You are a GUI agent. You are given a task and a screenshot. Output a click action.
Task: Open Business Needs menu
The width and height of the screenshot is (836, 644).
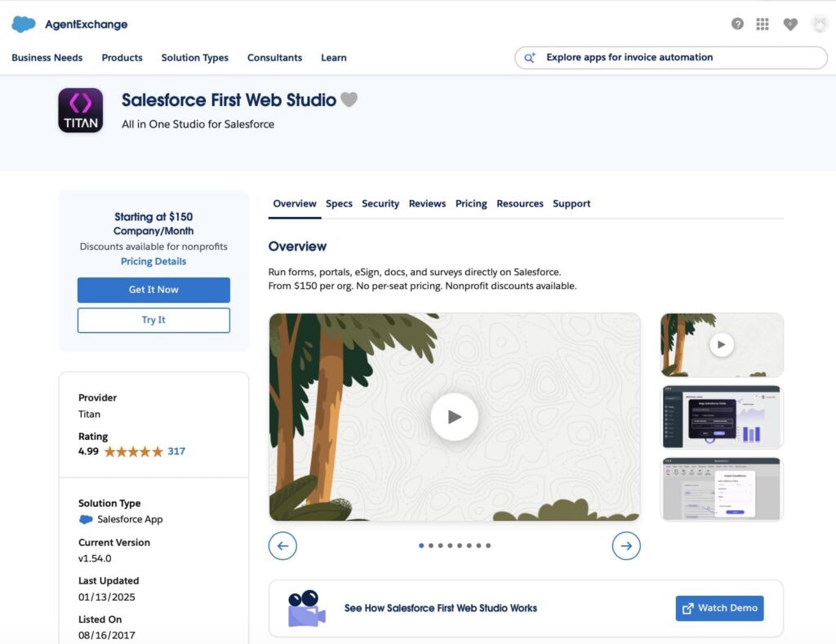(47, 58)
